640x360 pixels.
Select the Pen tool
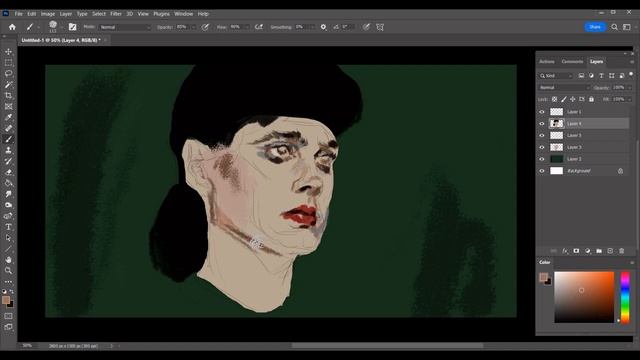[8, 216]
